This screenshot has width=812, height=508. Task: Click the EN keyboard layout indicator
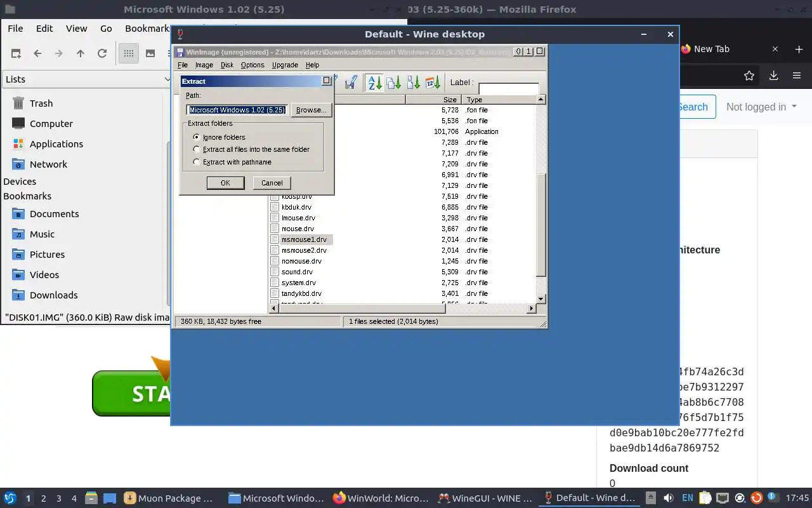tap(688, 498)
